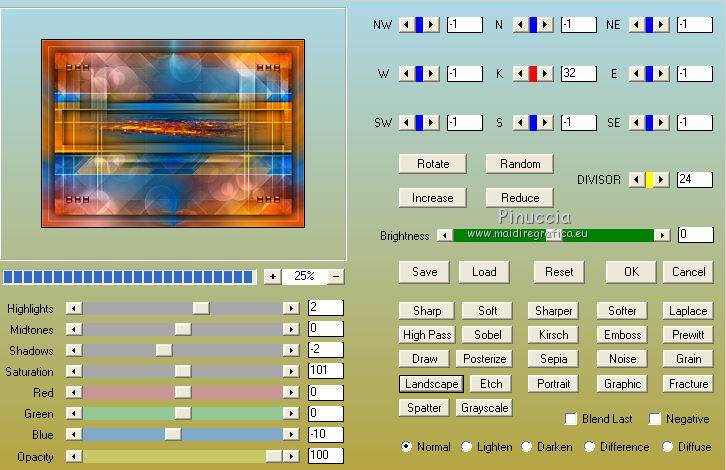Click the Reduce button
Image resolution: width=726 pixels, height=470 pixels.
point(519,198)
